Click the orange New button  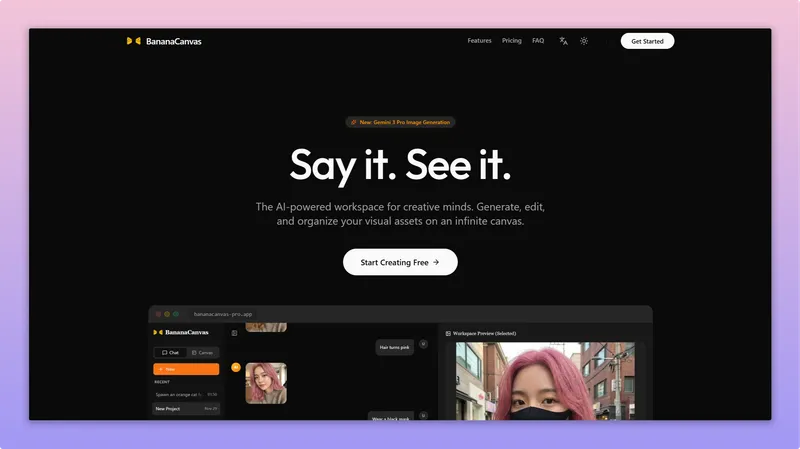[186, 369]
